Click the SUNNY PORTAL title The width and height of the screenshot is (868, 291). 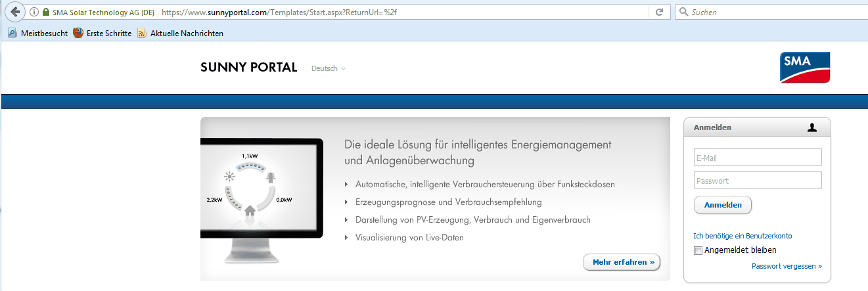tap(249, 68)
